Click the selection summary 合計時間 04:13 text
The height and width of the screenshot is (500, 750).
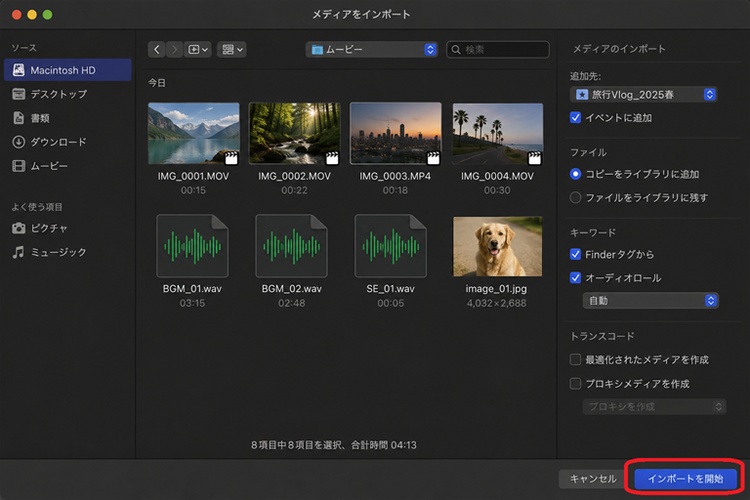click(x=384, y=445)
